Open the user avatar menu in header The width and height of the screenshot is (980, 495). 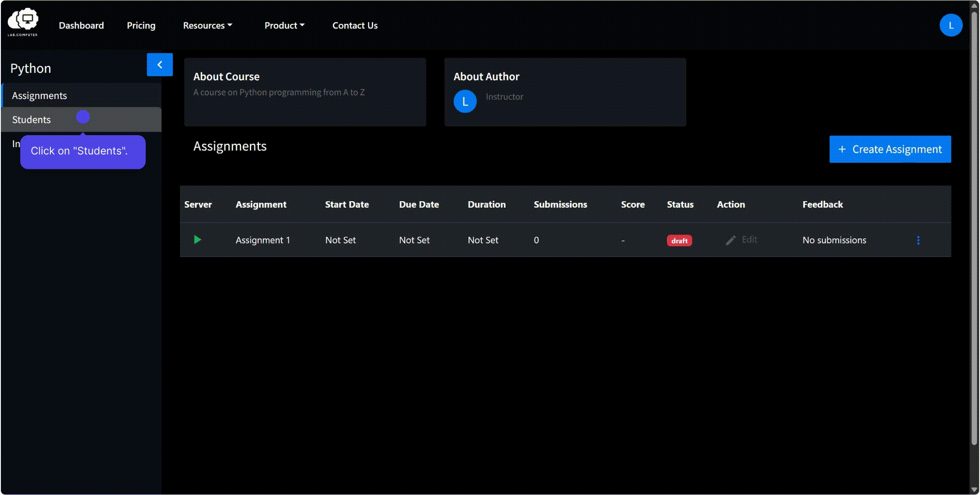click(951, 25)
